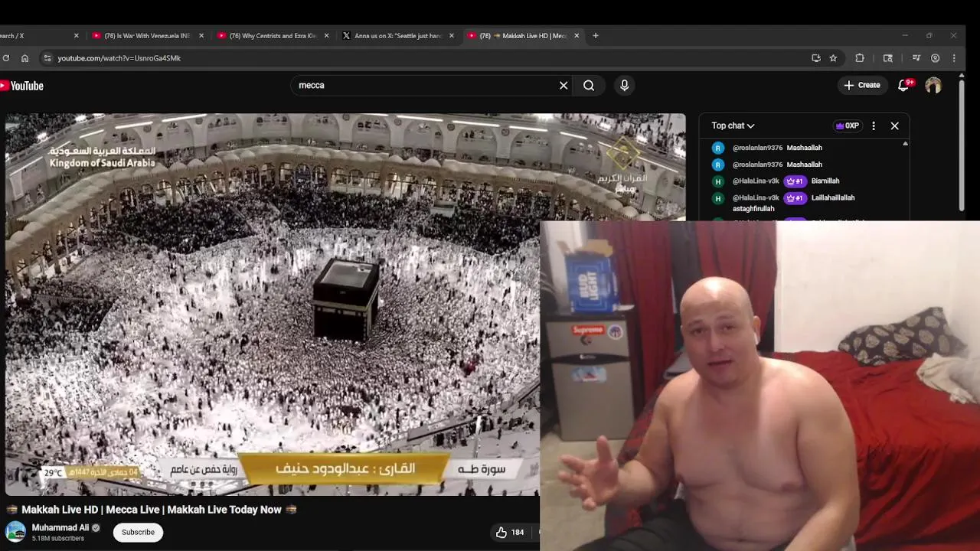Open the 0XP chat points badge
The image size is (980, 551).
click(847, 126)
